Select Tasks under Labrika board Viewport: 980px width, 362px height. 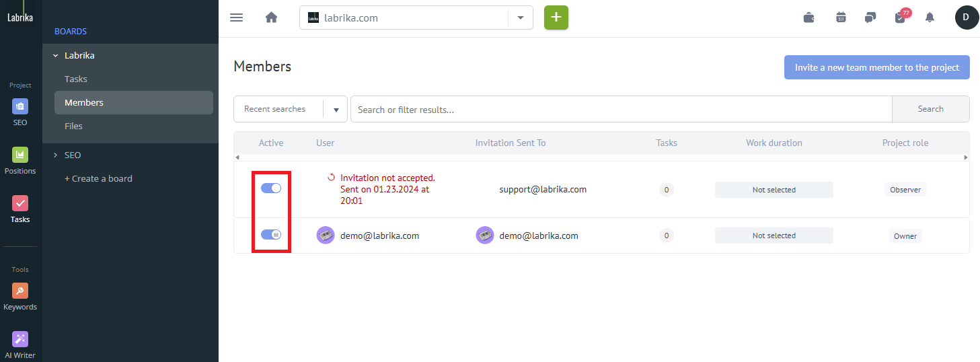76,79
